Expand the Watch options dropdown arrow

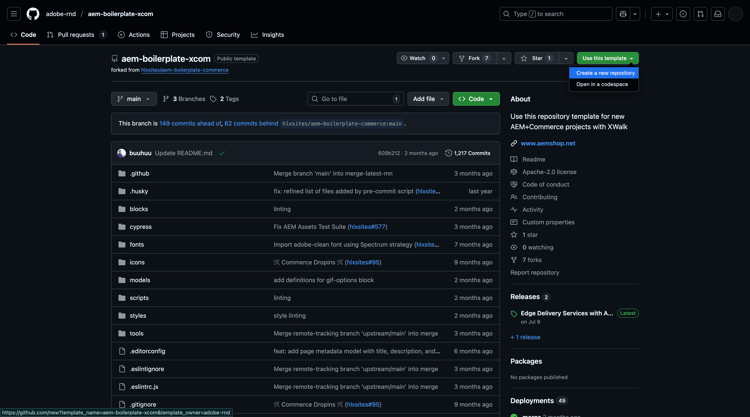coord(443,58)
